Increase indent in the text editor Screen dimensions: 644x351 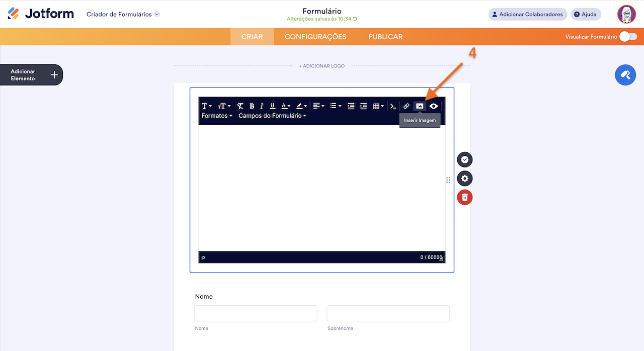363,106
